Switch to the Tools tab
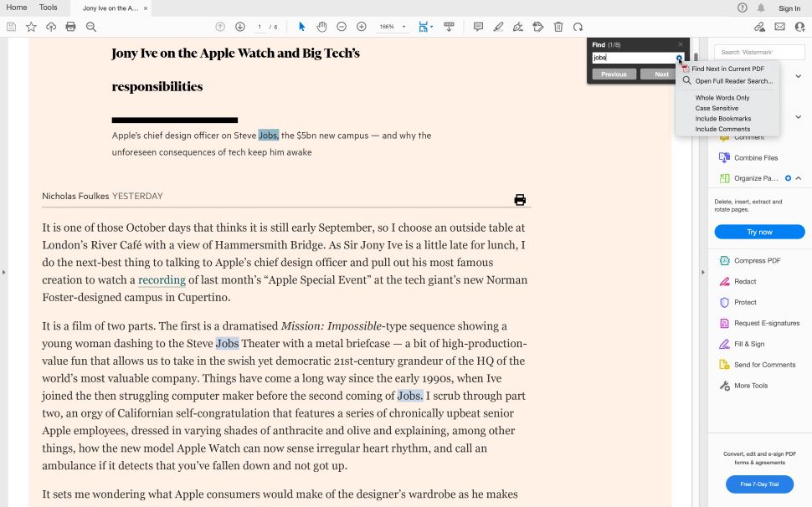The width and height of the screenshot is (812, 507). (x=49, y=8)
